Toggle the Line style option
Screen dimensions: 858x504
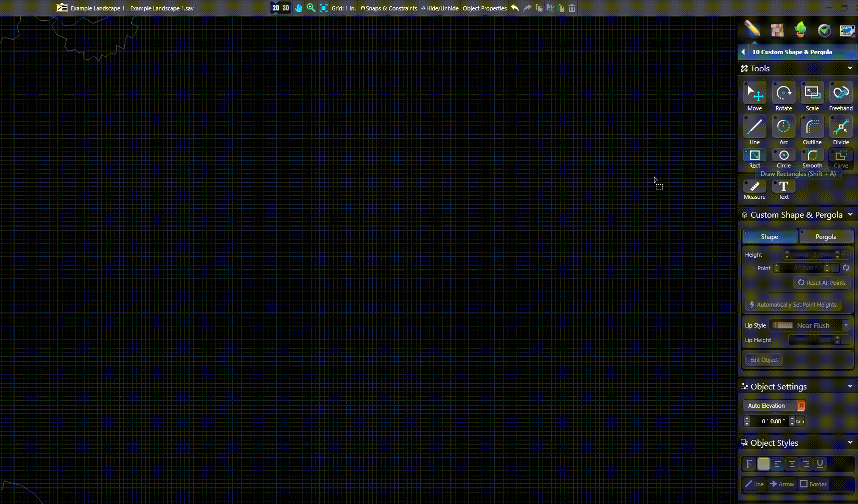pos(754,484)
